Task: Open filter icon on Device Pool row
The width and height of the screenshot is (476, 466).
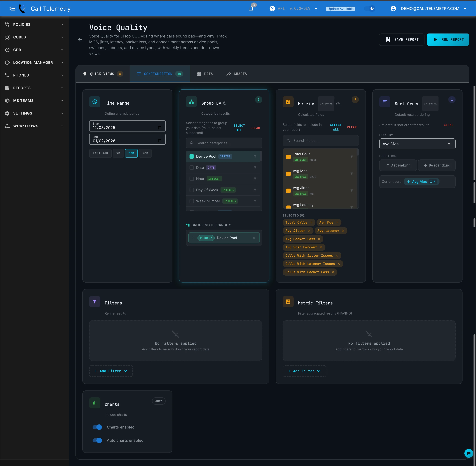Action: point(255,156)
